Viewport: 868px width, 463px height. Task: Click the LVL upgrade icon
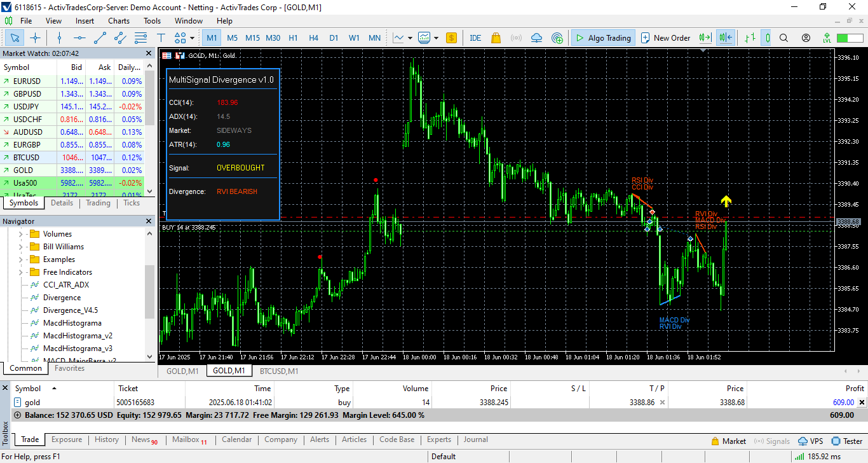[x=827, y=38]
